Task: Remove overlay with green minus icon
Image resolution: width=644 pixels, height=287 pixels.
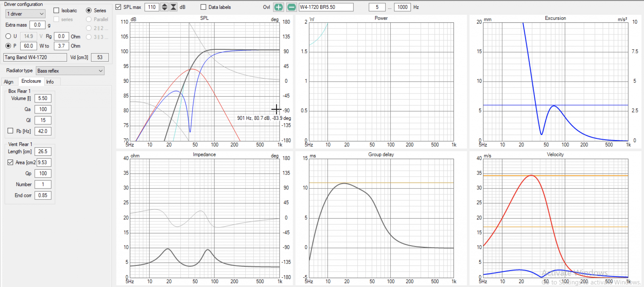Action: [291, 7]
